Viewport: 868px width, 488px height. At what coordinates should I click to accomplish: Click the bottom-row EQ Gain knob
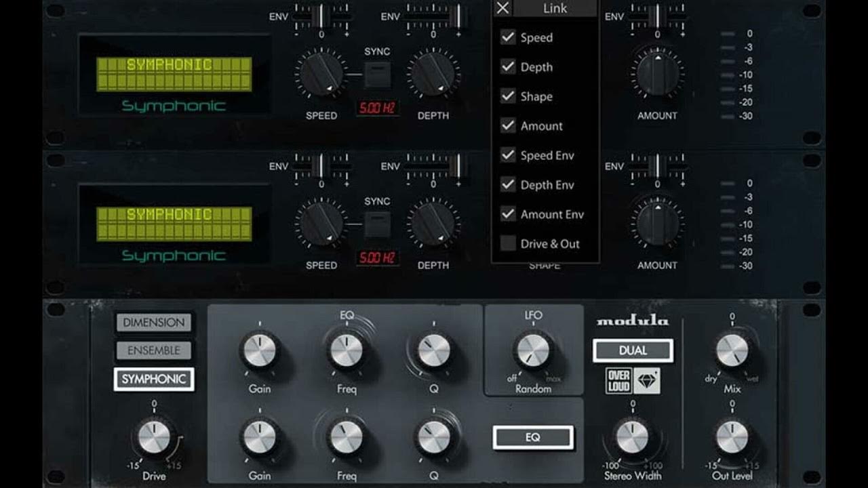click(x=260, y=438)
